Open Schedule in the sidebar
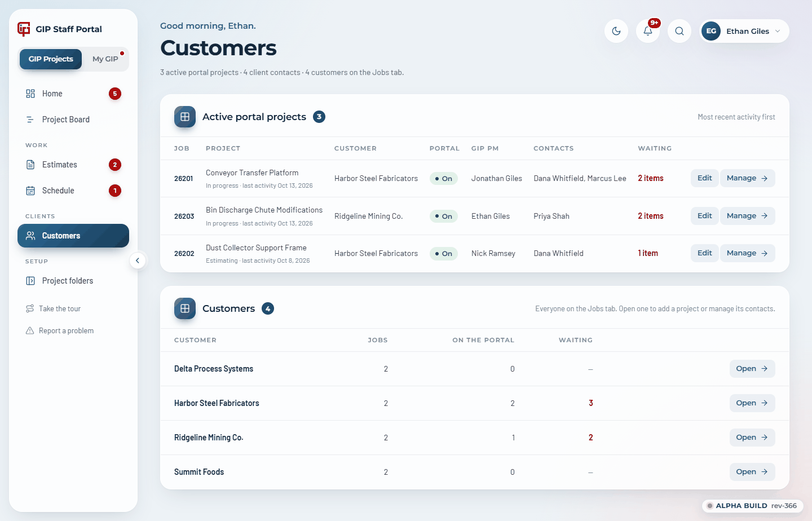The width and height of the screenshot is (812, 521). coord(73,191)
